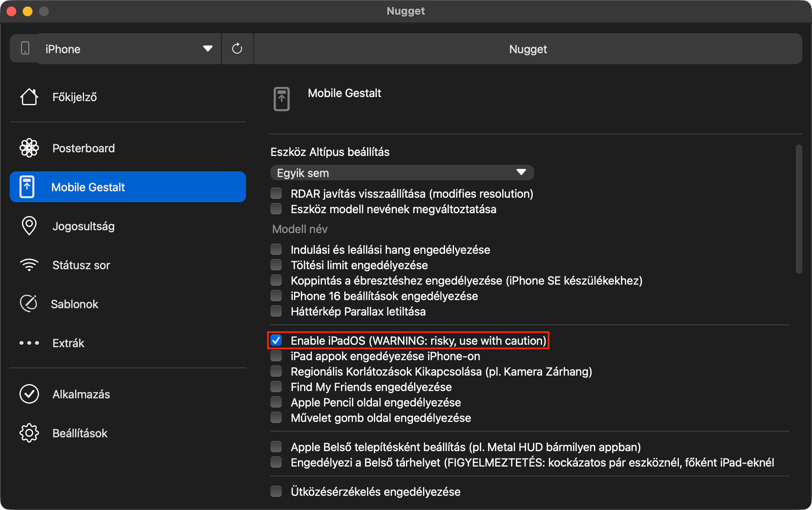Open the iPhone device selector dropdown

(x=122, y=49)
